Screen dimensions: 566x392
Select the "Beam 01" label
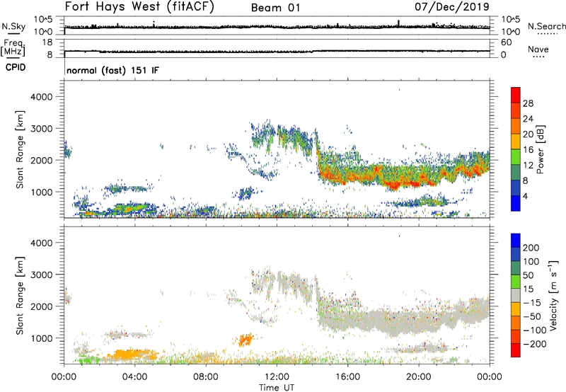click(275, 8)
